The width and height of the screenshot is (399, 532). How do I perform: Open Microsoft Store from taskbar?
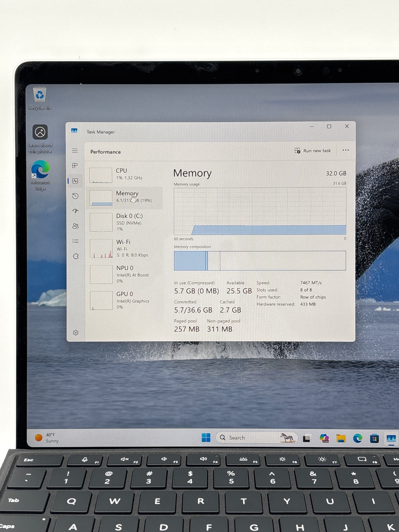[x=374, y=439]
